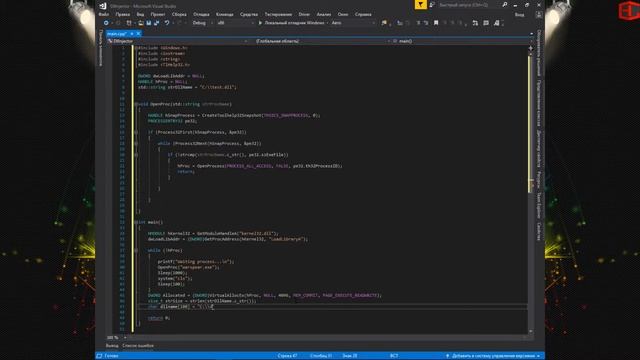Image resolution: width=640 pixels, height=360 pixels.
Task: Click the save all toolbar icon
Action: pyautogui.click(x=156, y=23)
